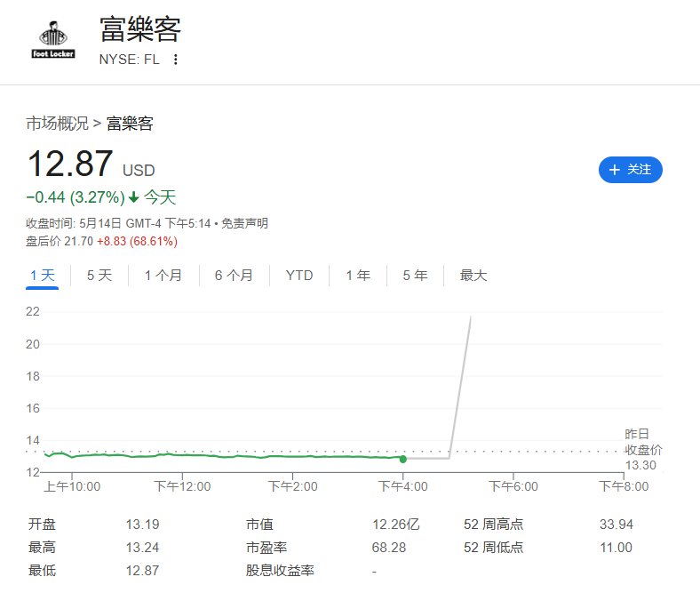Click the 昨日收盘价 13.30 label
700x593 pixels.
click(643, 450)
